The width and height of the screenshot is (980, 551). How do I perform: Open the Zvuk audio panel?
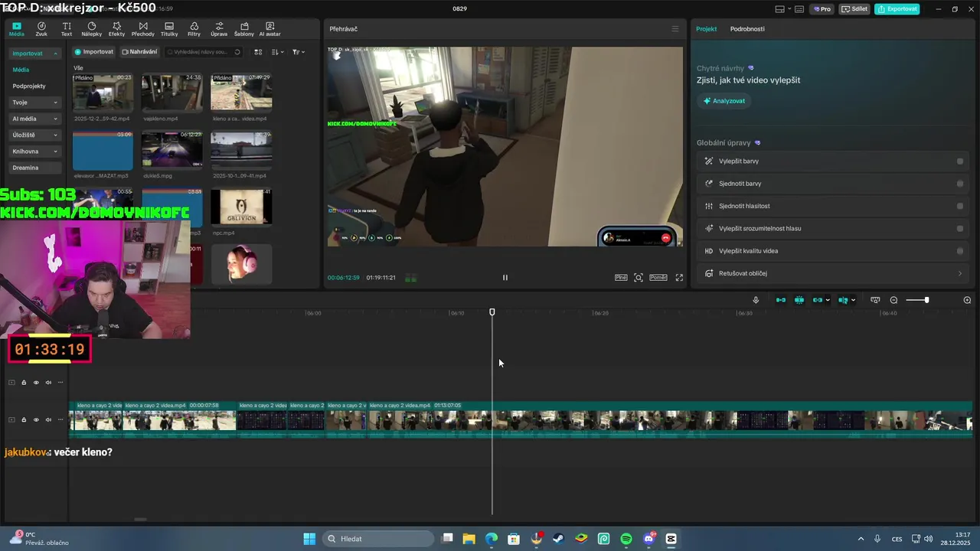click(x=41, y=29)
